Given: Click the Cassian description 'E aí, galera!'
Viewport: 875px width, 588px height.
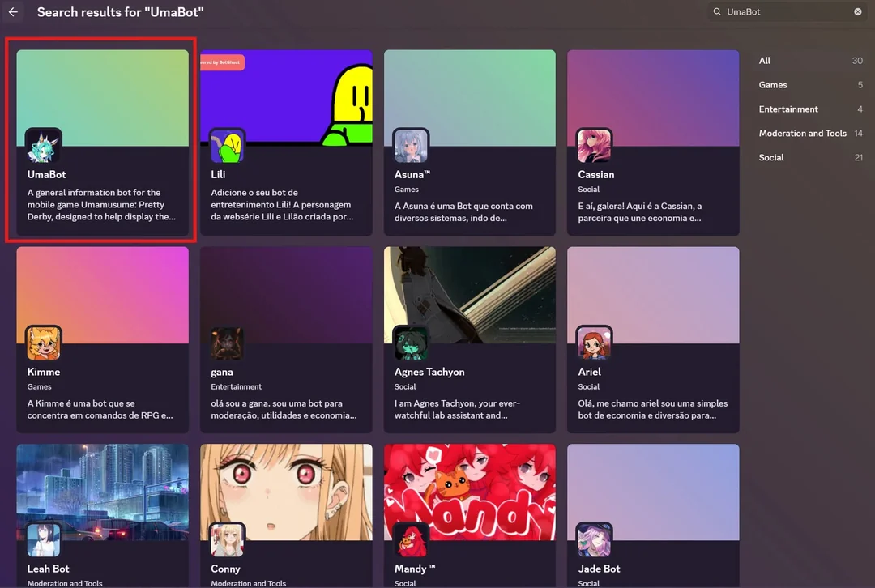Looking at the screenshot, I should click(x=640, y=212).
